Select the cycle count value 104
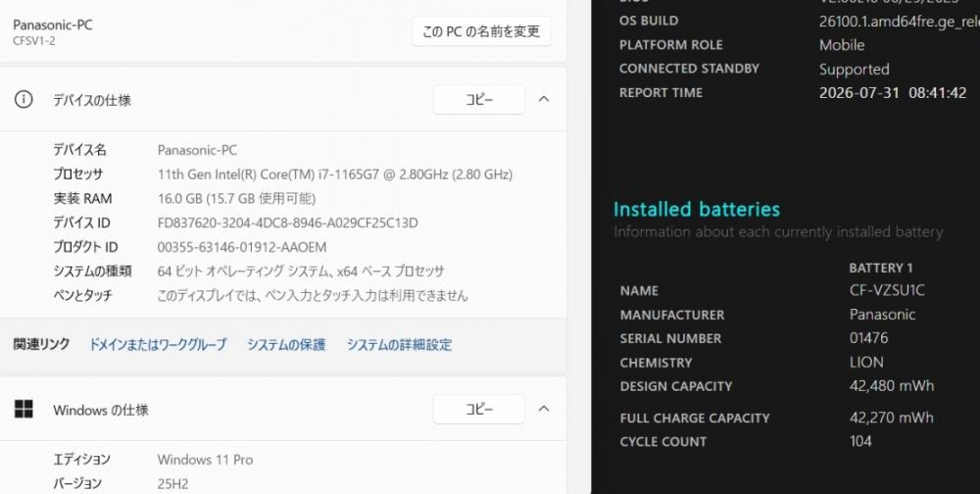 pos(860,441)
